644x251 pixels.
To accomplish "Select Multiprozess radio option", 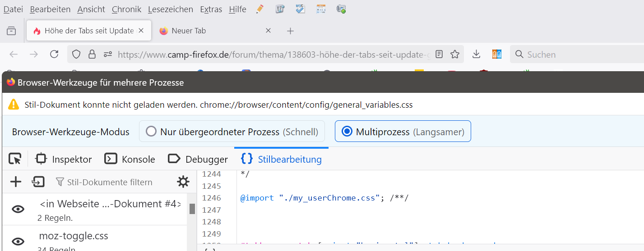I will (x=347, y=132).
